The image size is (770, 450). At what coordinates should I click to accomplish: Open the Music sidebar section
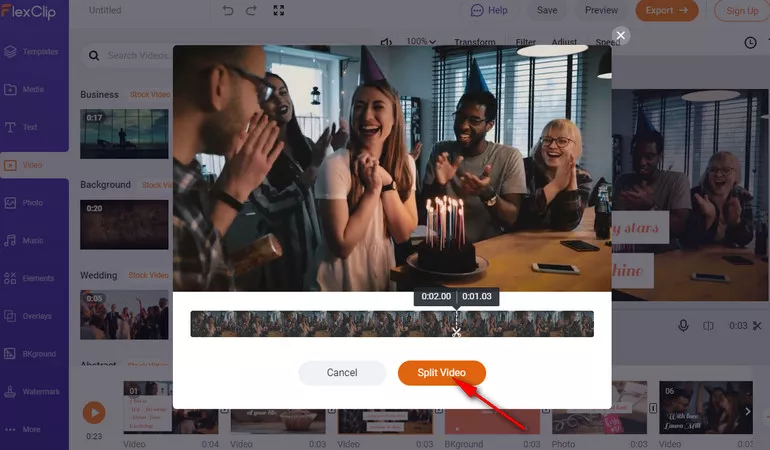point(24,241)
